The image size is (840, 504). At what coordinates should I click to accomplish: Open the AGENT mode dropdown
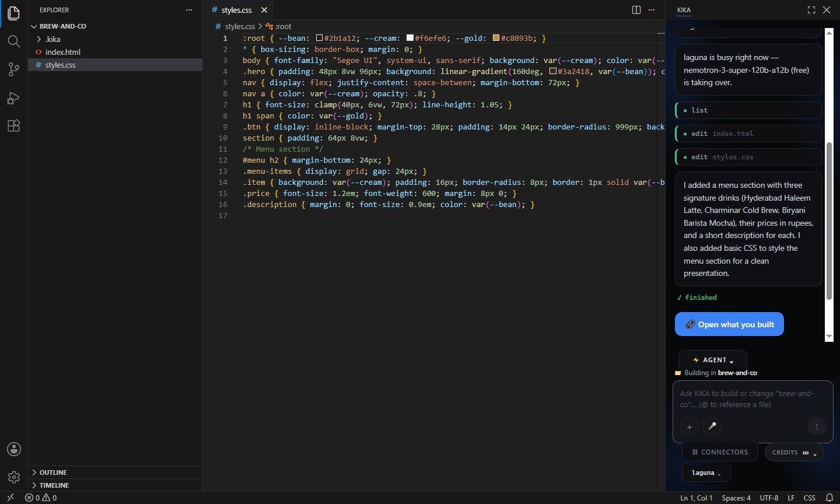[x=713, y=360]
